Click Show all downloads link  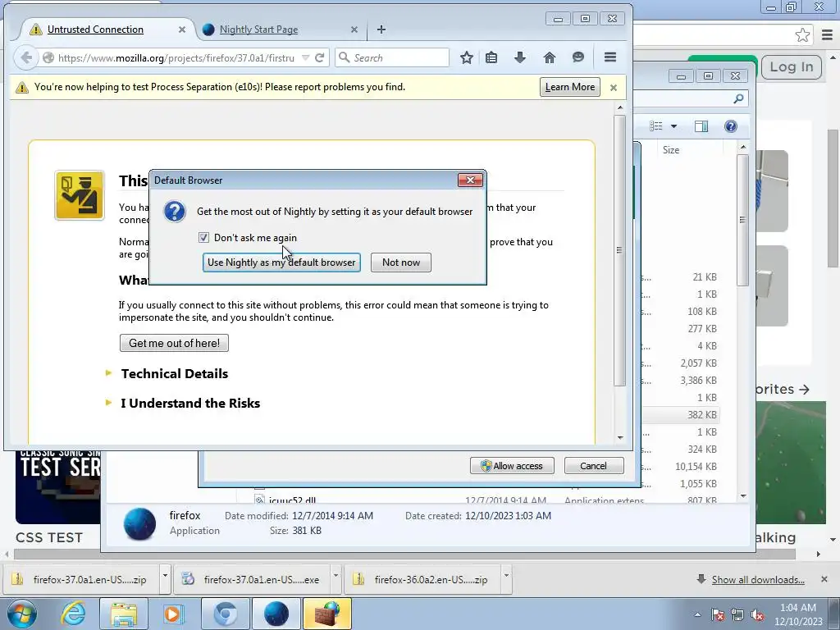[758, 580]
